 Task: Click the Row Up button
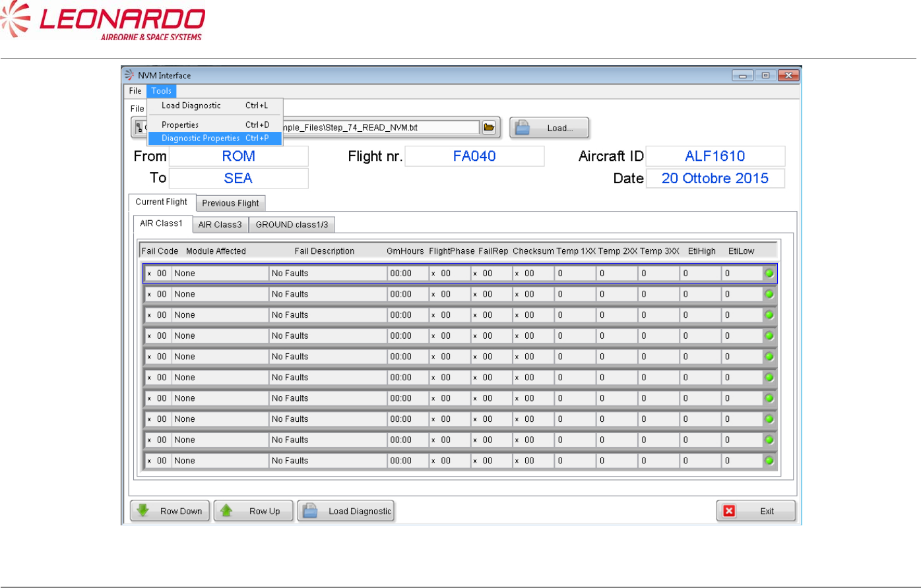click(253, 511)
